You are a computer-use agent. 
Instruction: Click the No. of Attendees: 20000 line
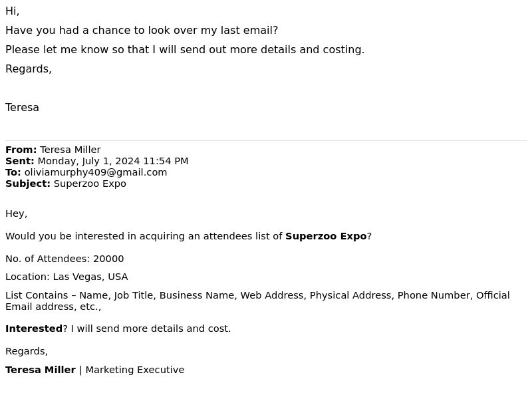coord(65,259)
